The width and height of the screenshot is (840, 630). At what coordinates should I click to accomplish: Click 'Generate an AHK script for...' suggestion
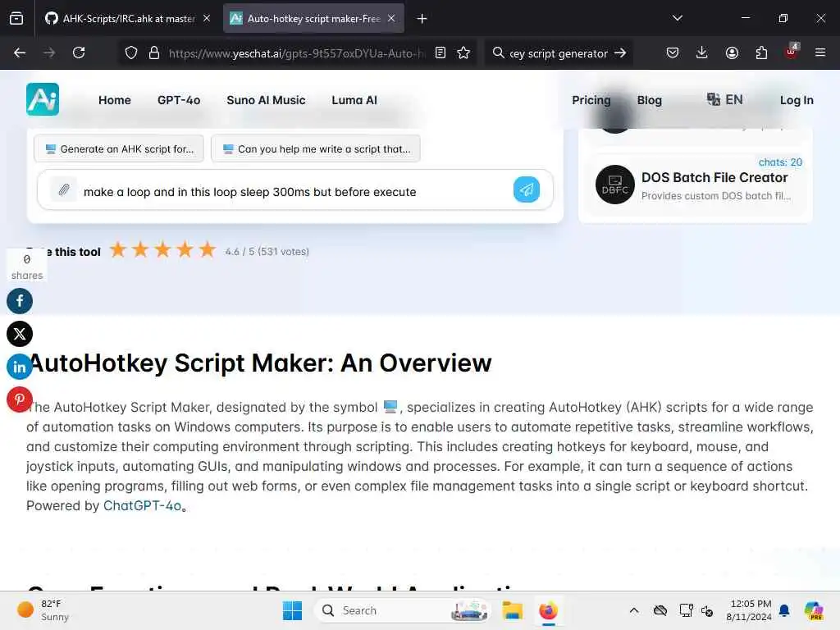119,149
